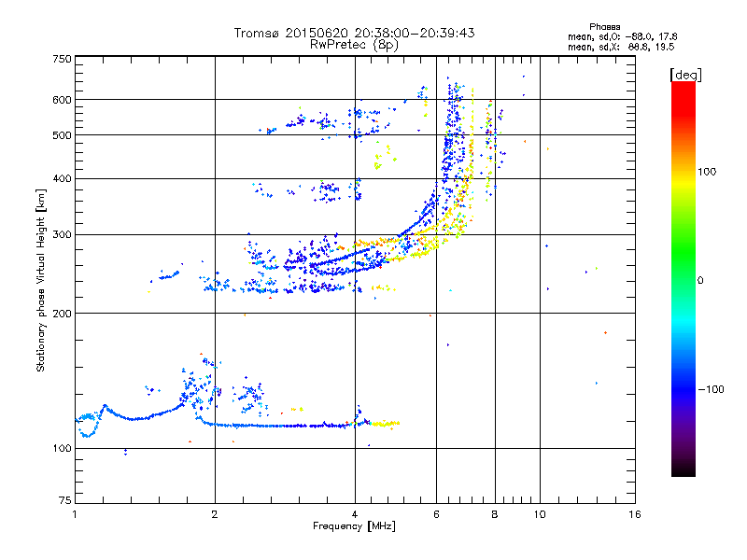The height and width of the screenshot is (560, 747).
Task: Click the 'mean, sd,O: -88.0, 17.8' line
Action: click(622, 36)
